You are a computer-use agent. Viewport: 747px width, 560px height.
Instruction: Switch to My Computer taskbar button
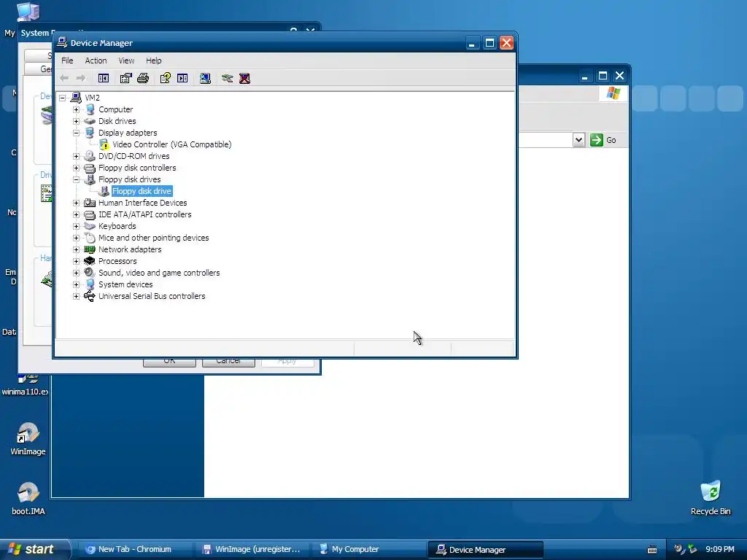(368, 549)
